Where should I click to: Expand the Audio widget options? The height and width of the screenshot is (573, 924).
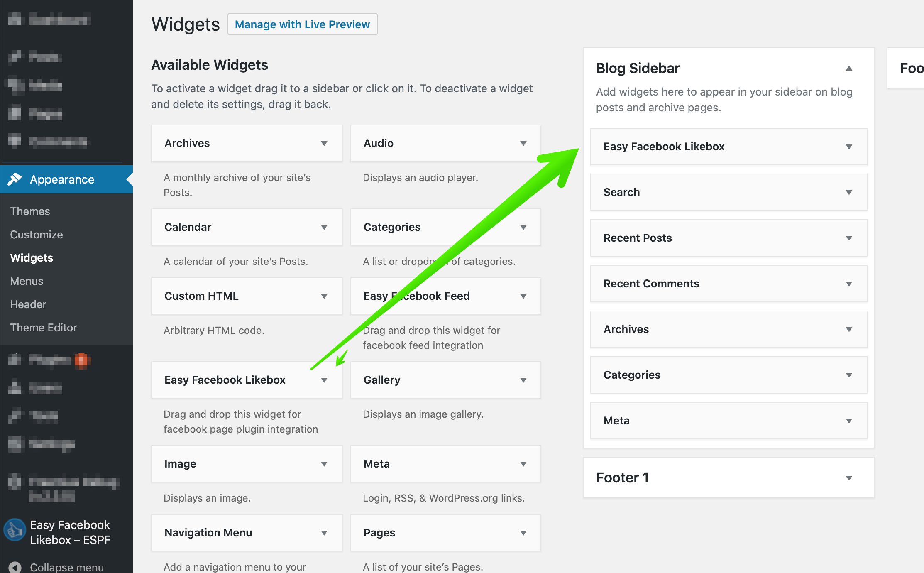point(524,143)
